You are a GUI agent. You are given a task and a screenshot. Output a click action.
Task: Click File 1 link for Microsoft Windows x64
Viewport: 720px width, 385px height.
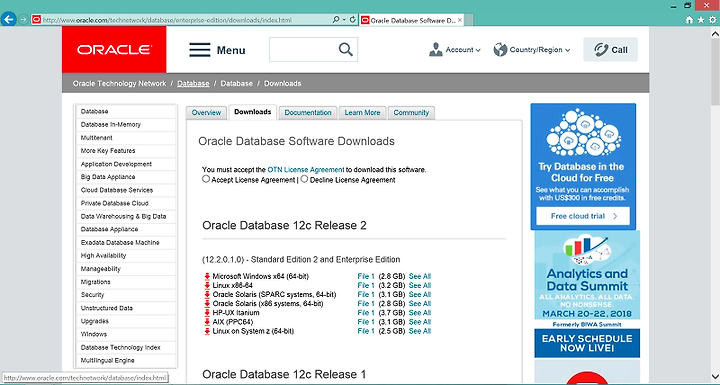click(x=366, y=277)
